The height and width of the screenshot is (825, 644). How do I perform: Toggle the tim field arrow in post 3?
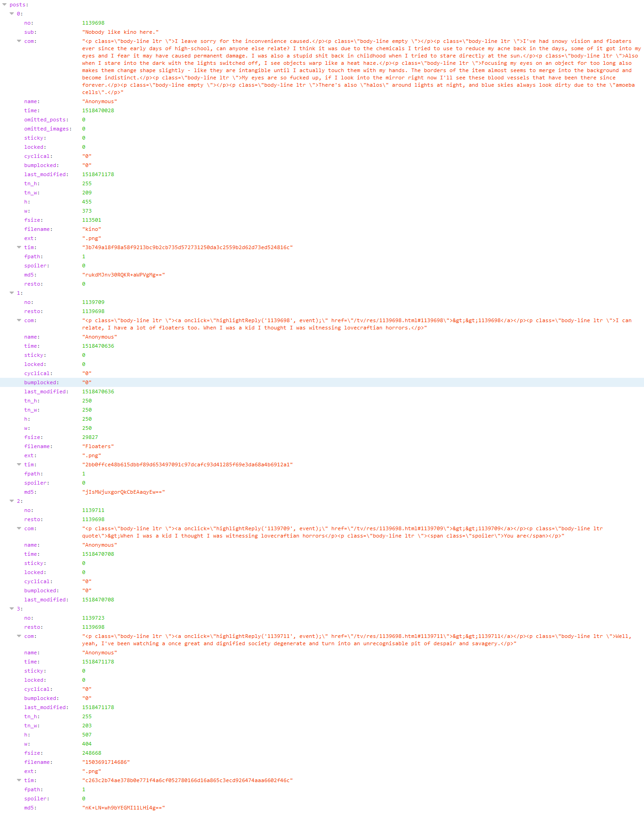[x=19, y=780]
